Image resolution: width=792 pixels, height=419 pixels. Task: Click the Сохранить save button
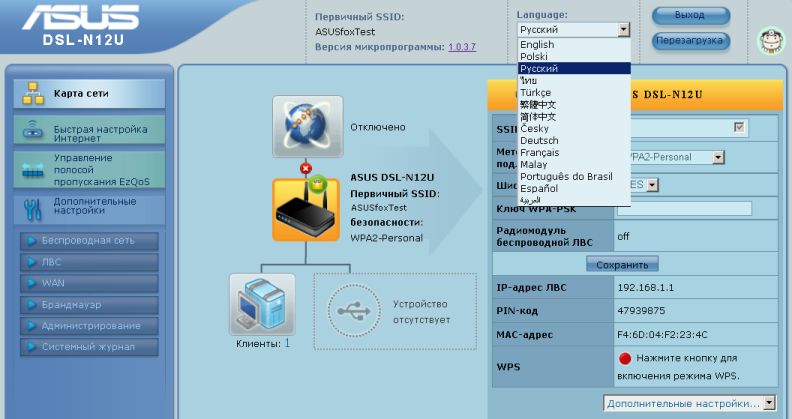click(622, 265)
